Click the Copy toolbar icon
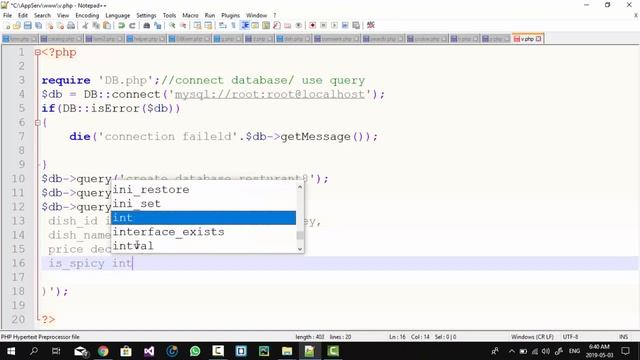Image resolution: width=640 pixels, height=360 pixels. click(96, 25)
